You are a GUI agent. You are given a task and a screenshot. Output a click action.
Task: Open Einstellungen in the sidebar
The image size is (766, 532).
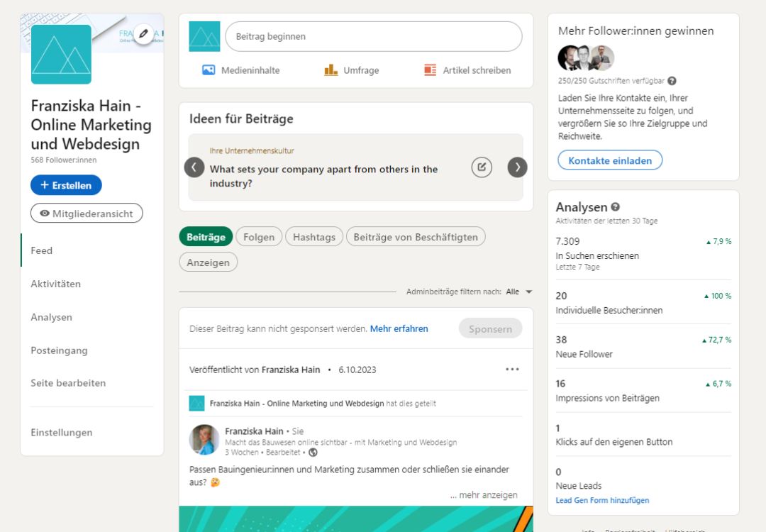coord(62,433)
